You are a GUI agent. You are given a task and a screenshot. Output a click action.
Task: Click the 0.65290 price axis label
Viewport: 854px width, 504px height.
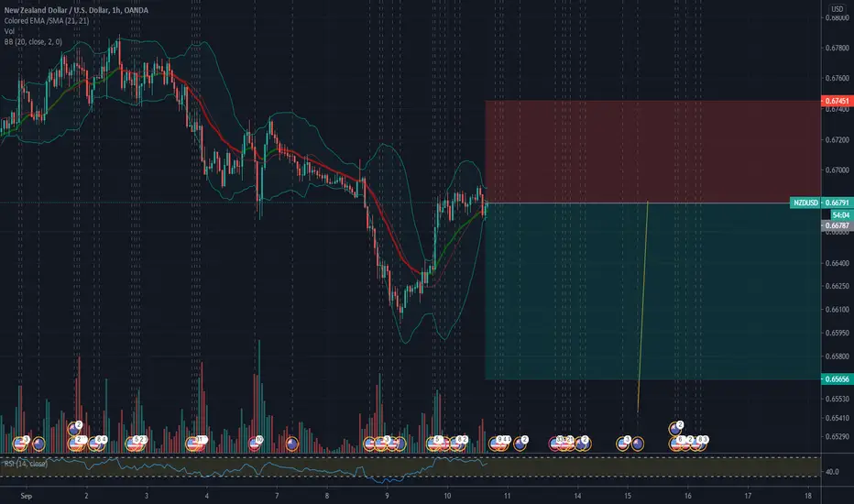click(838, 436)
